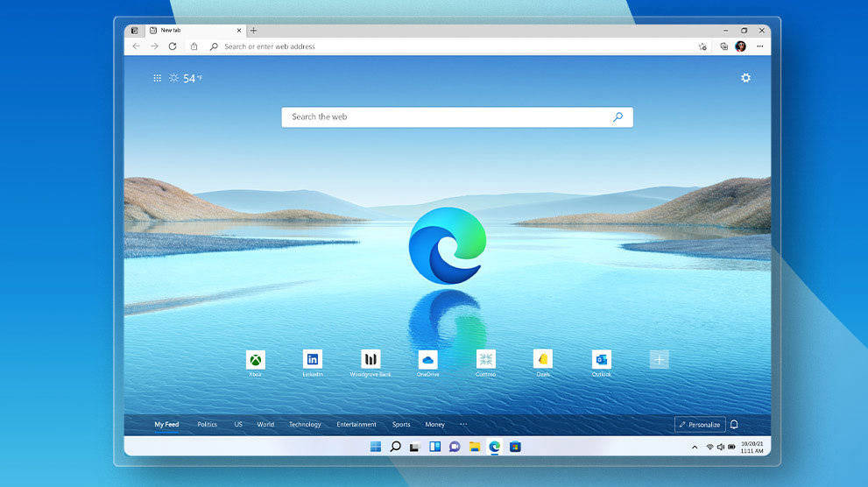Open the OneDrive quick link tile
Viewport: 868px width, 487px height.
pos(427,359)
